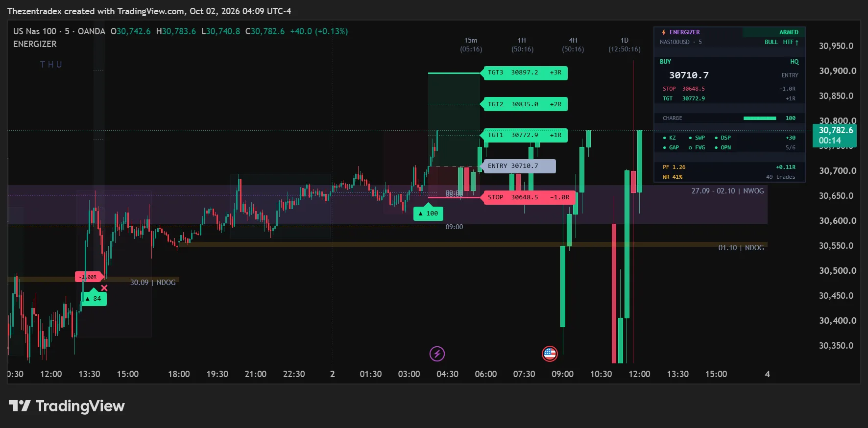Screen dimensions: 868x428
Task: Click the green '▲ 100' signal label
Action: 428,214
